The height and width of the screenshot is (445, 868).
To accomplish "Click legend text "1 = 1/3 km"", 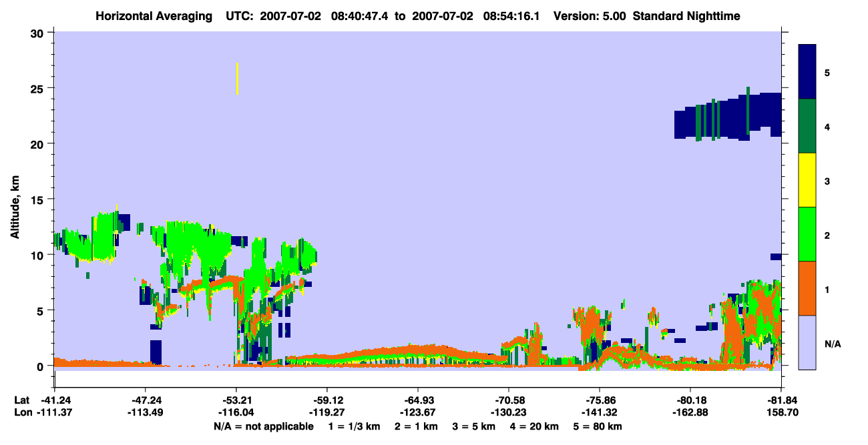I will click(x=355, y=426).
